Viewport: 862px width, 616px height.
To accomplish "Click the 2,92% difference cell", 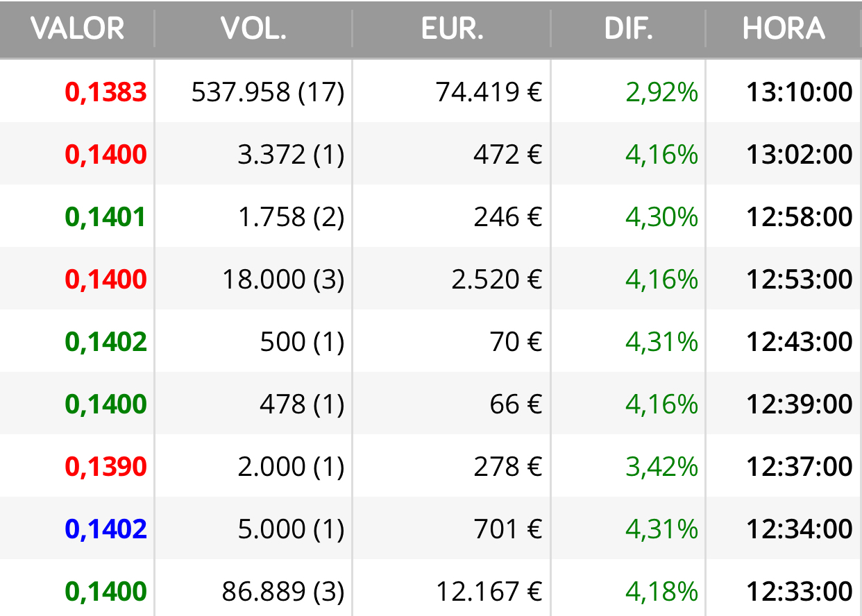I will (661, 92).
